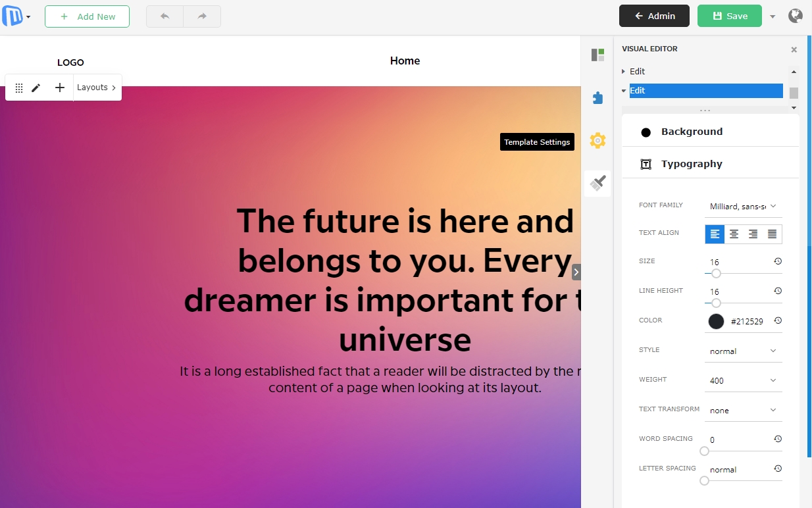Open the Layouts submenu

[x=97, y=88]
